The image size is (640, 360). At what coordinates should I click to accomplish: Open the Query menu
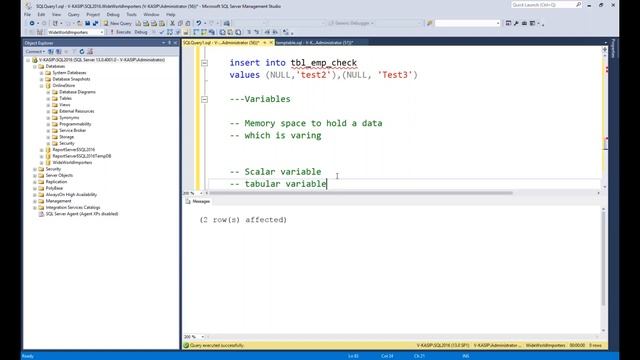tap(73, 14)
